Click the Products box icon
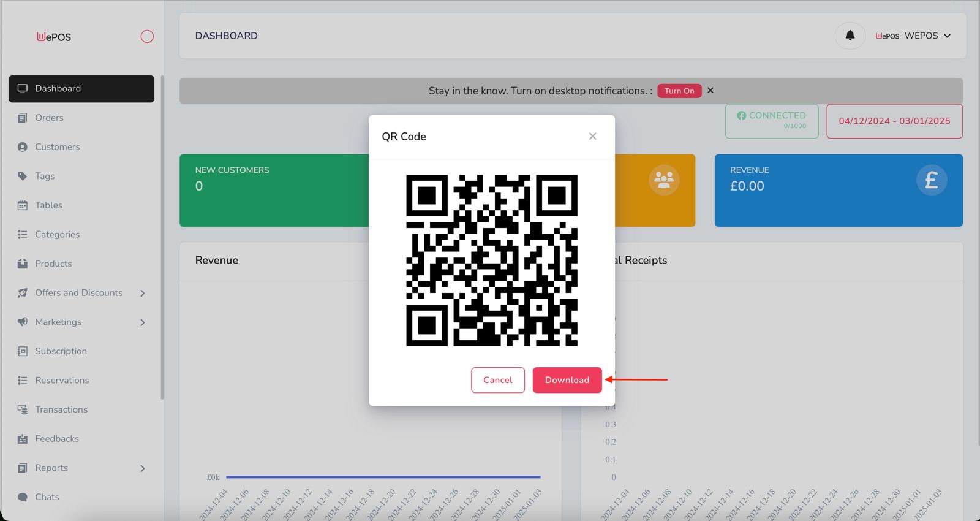The image size is (980, 521). [23, 264]
